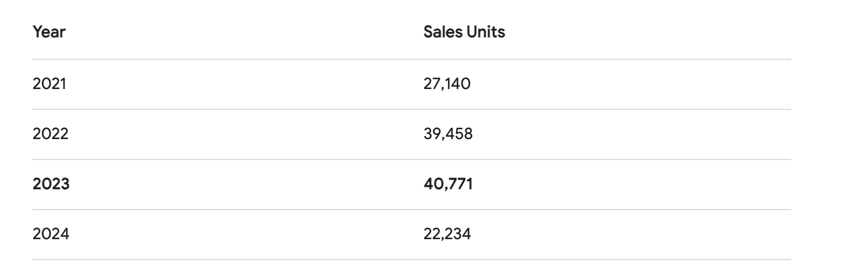Click the sales figure for year 2022

448,134
